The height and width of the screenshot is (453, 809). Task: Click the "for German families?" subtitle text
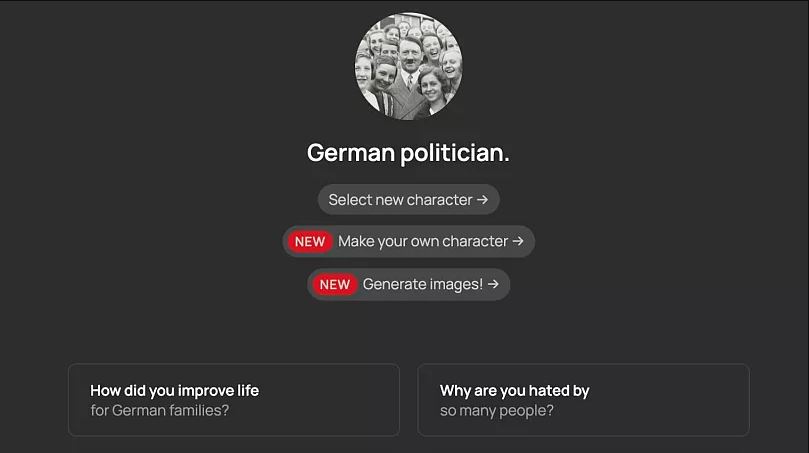click(159, 410)
